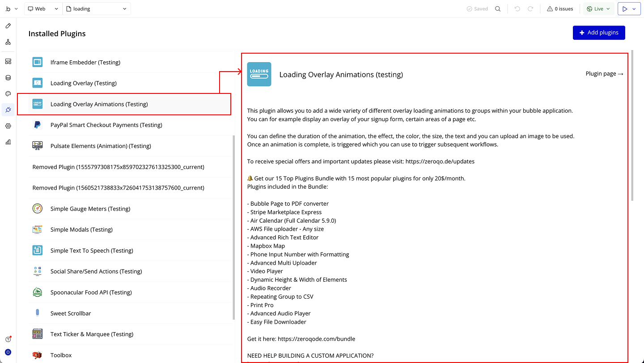Click the Redo arrow icon
The width and height of the screenshot is (644, 363).
pyautogui.click(x=530, y=9)
